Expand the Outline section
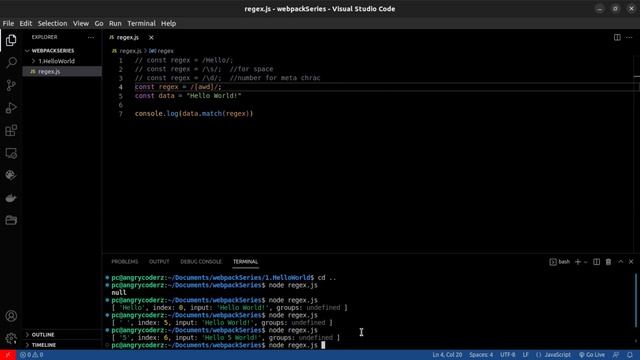640x360 pixels. point(43,335)
